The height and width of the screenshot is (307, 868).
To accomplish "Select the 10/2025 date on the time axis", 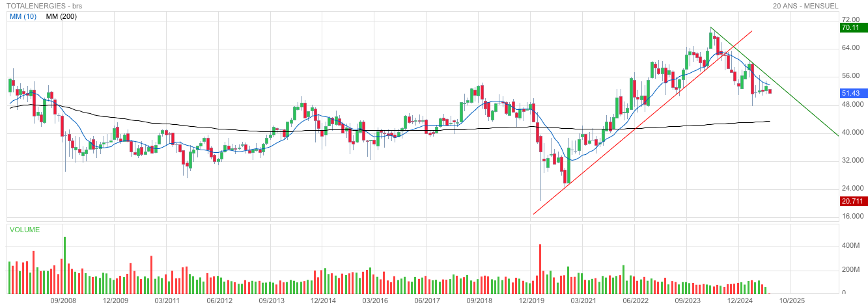I will [x=792, y=301].
